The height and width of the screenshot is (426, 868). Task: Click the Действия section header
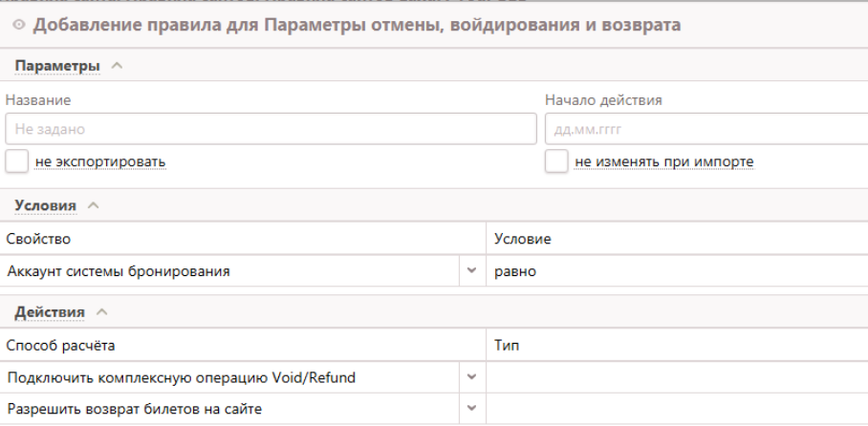point(50,311)
